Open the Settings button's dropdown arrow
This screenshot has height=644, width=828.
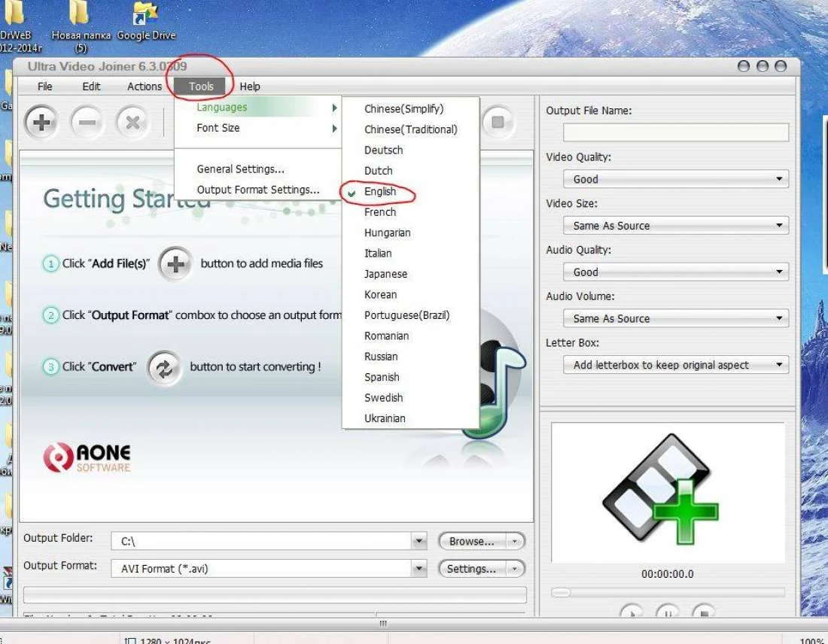(x=515, y=569)
